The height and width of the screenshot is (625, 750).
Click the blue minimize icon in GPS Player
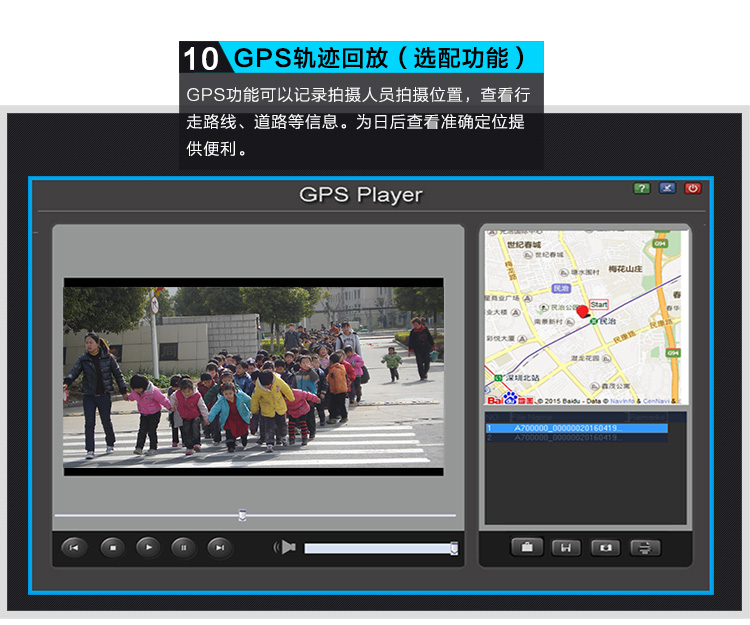(x=667, y=188)
